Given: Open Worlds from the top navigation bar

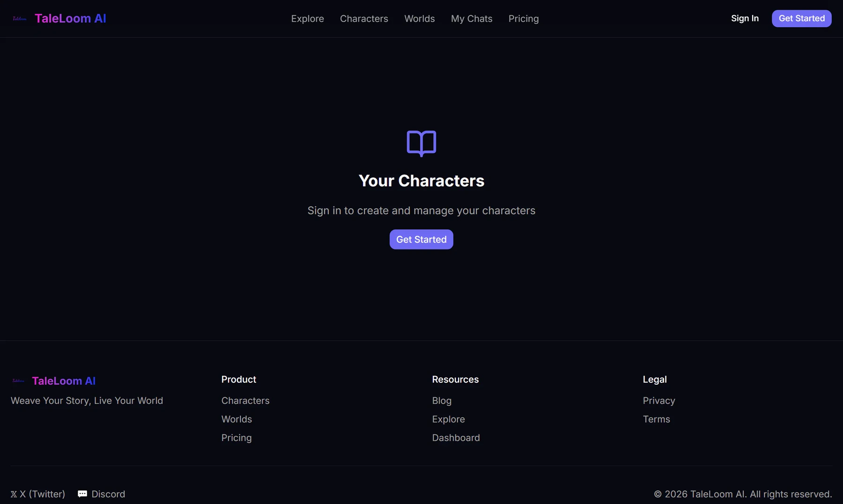Looking at the screenshot, I should [x=420, y=19].
